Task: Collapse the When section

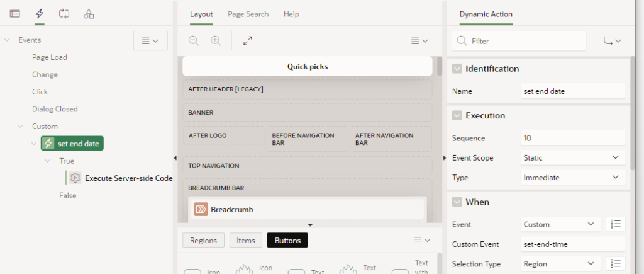Action: coord(457,202)
